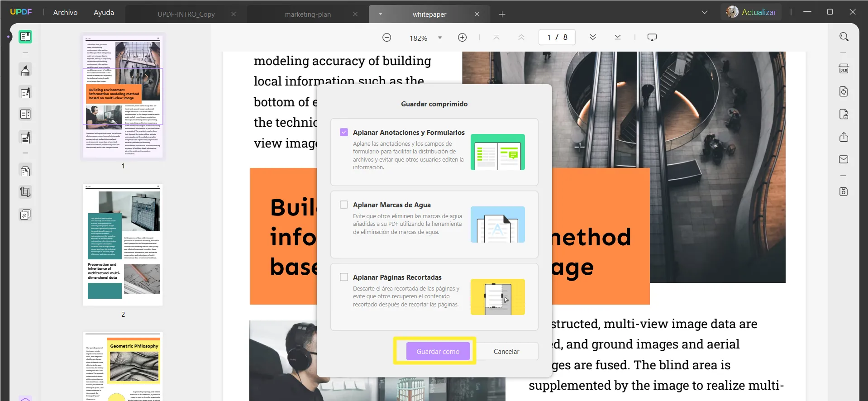Enable Aplanar Marcas de Agua checkbox
Screen dimensions: 868x401
tap(344, 205)
